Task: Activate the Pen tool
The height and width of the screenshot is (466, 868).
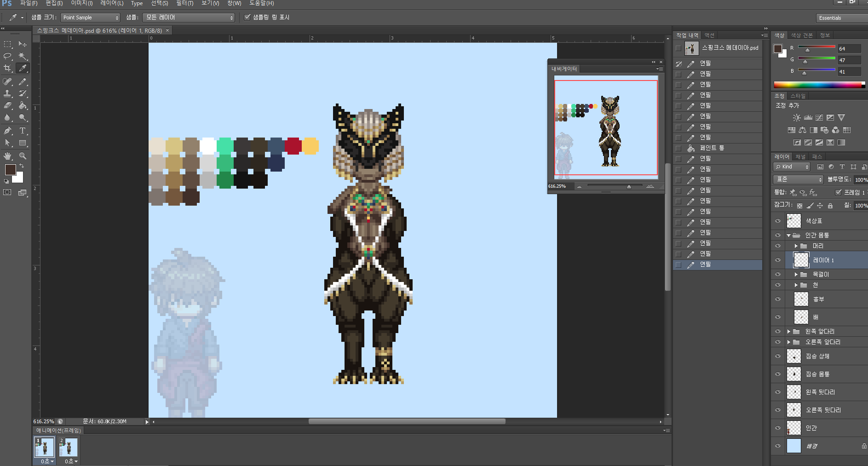Action: pyautogui.click(x=7, y=131)
